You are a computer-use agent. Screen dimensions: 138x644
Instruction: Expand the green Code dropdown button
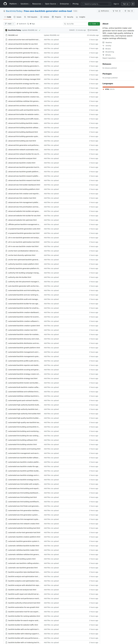pos(94,24)
